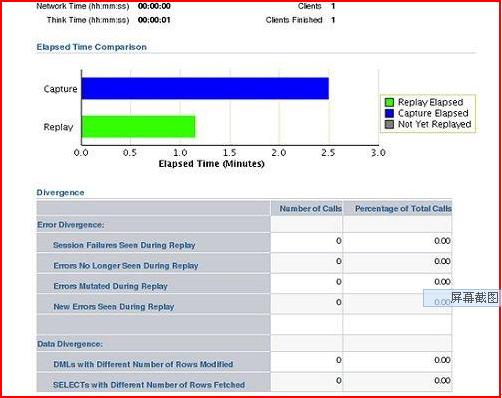Click the gray Not Yet Replayed legend swatch
The width and height of the screenshot is (502, 398).
click(x=389, y=124)
